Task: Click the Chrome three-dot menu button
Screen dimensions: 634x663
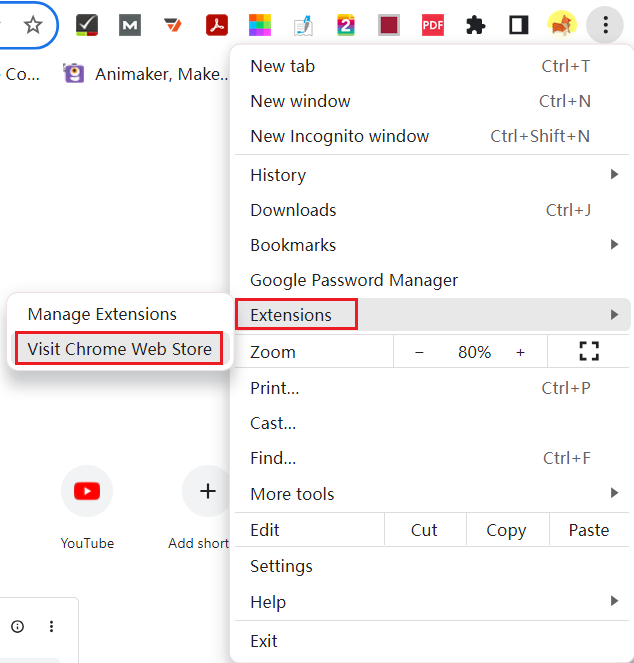Action: pyautogui.click(x=605, y=25)
